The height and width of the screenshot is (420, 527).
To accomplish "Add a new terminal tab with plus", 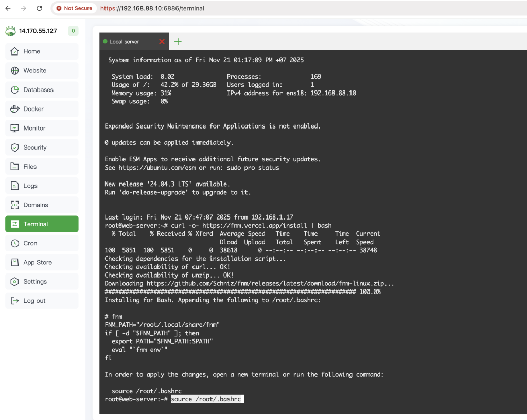I will pyautogui.click(x=178, y=42).
